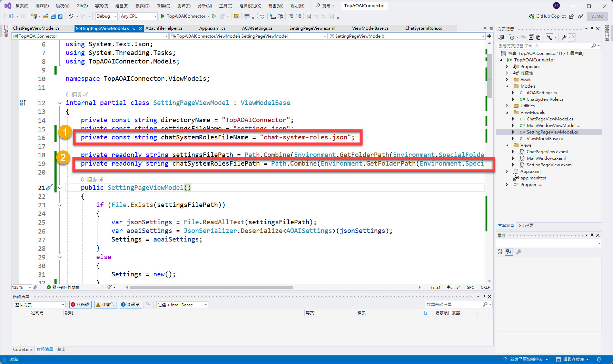Open the 檔案(F) menu

[22, 6]
